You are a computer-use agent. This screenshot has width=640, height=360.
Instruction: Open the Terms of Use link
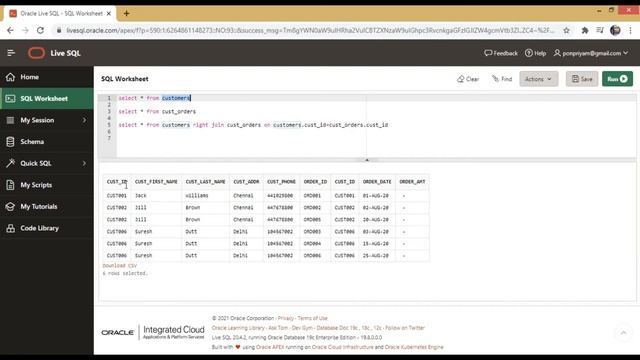(312, 318)
